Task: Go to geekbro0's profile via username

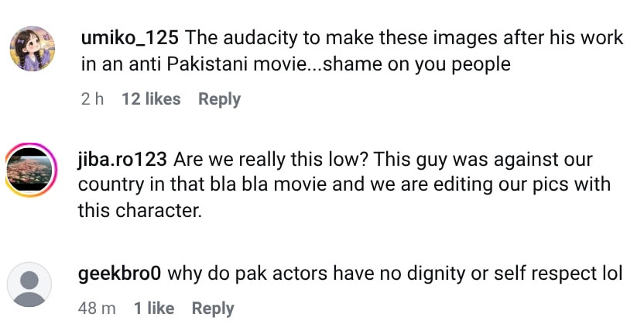Action: [120, 274]
